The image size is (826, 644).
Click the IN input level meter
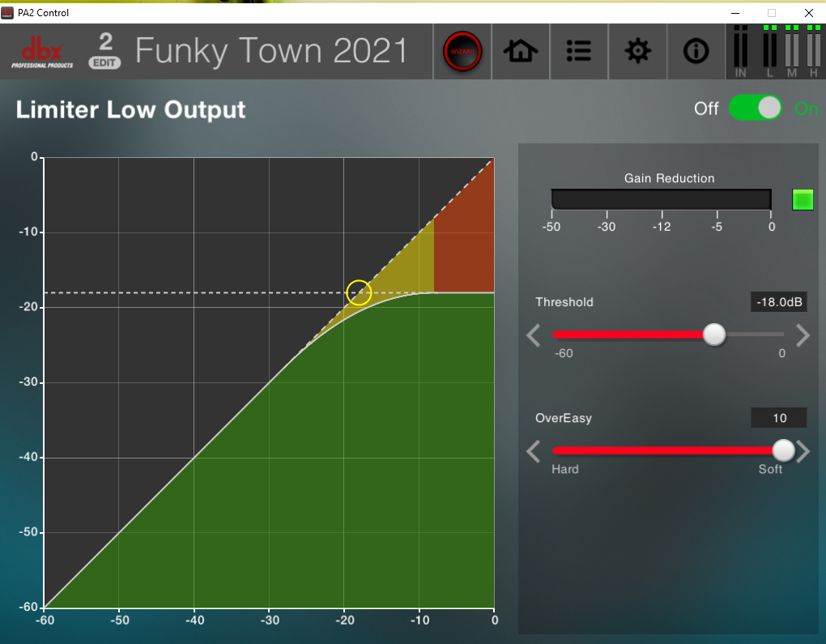pos(740,51)
